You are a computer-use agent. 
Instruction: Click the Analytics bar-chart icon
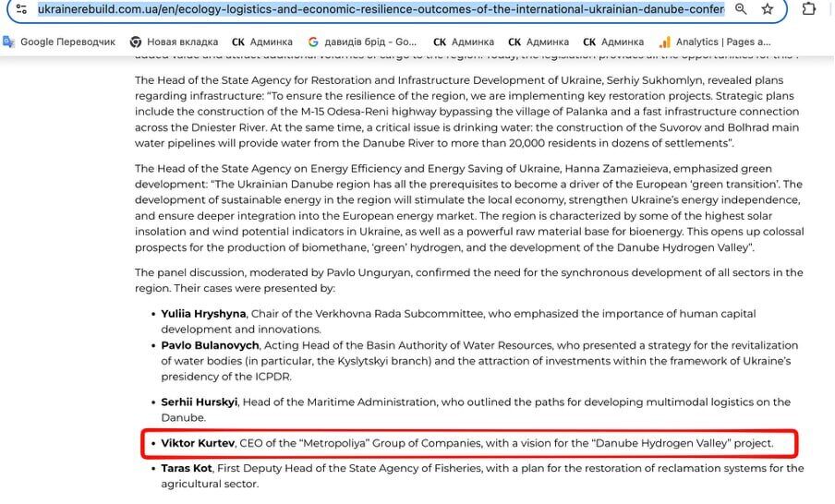click(665, 42)
